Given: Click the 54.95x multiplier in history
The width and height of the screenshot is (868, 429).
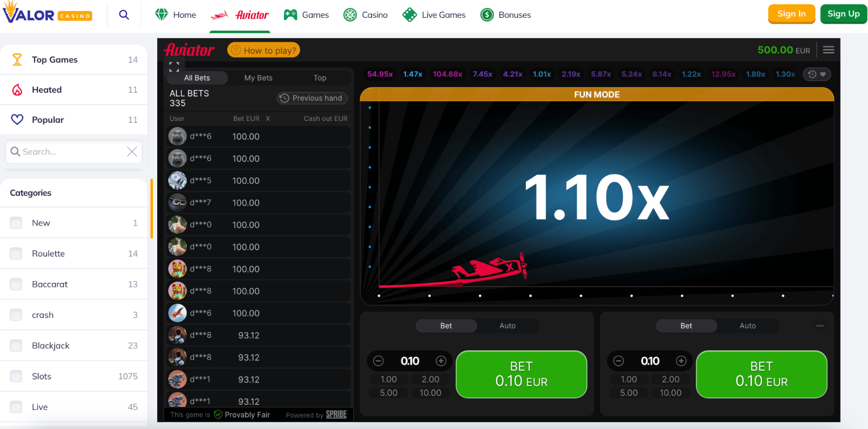Looking at the screenshot, I should coord(380,74).
